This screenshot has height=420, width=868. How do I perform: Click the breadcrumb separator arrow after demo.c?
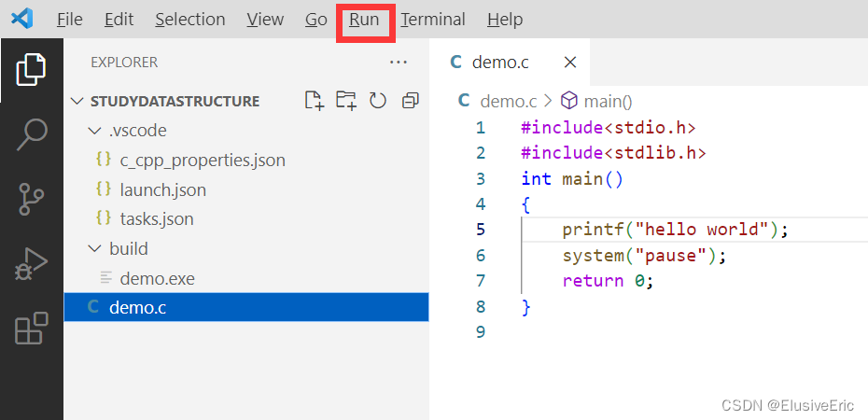click(x=549, y=101)
